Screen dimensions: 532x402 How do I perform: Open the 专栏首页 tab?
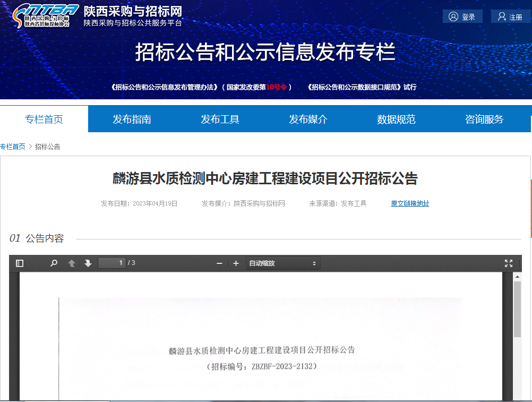click(x=44, y=119)
